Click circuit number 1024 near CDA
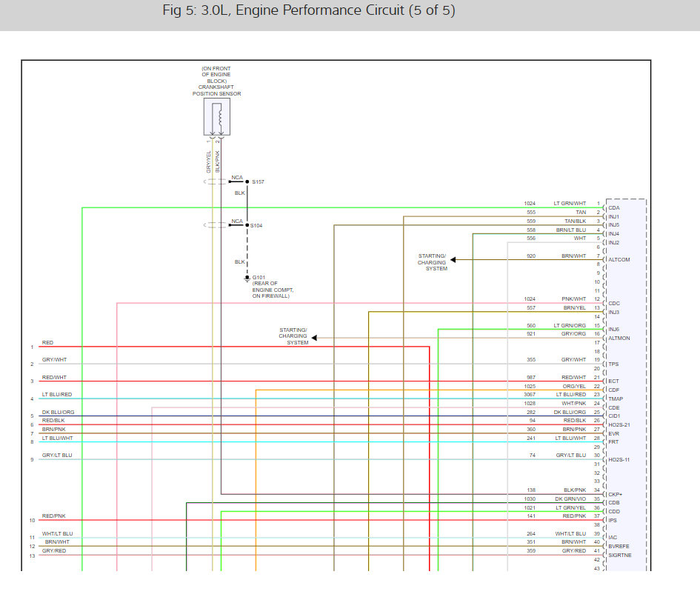Screen dimensions: 700x600 coord(529,203)
